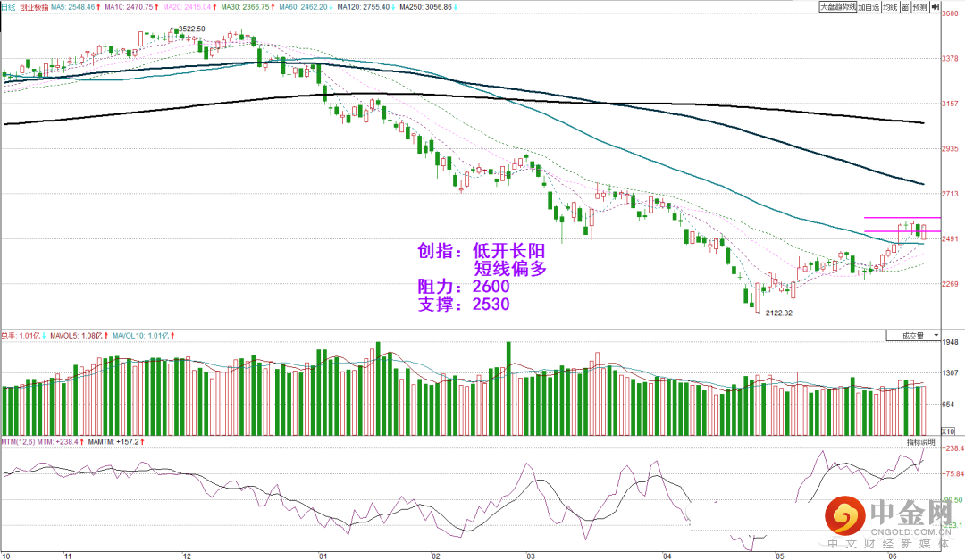The image size is (965, 560).
Task: Click the 2122.32 low price marker
Action: click(778, 313)
